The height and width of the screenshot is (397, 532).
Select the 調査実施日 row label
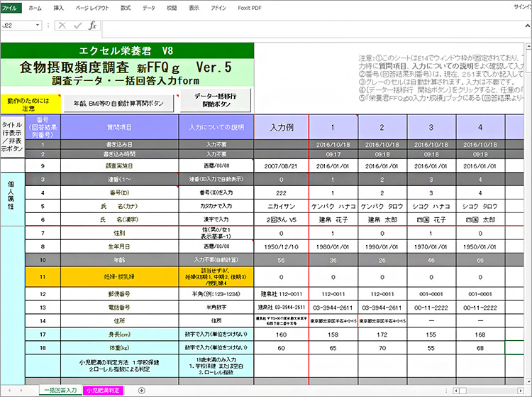click(119, 166)
